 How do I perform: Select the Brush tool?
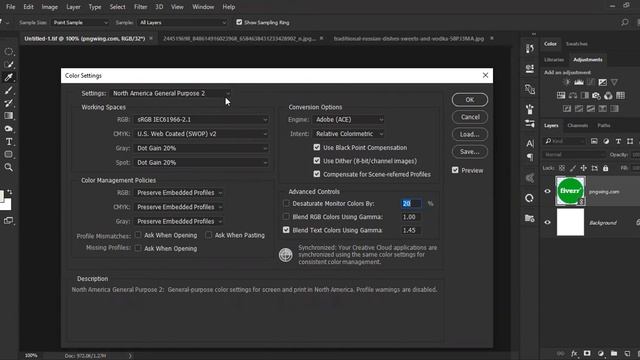[x=9, y=90]
